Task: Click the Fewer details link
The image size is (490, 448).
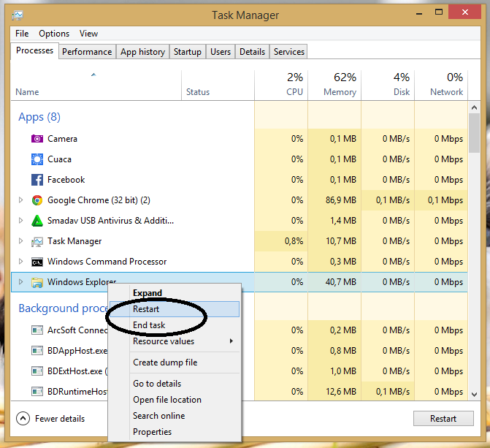Action: pos(60,419)
